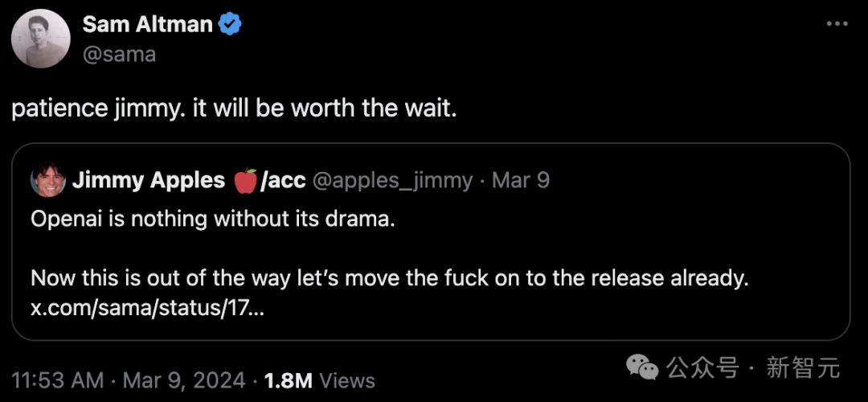The height and width of the screenshot is (402, 868).
Task: Open Sam Altman's profile picture
Action: pyautogui.click(x=40, y=39)
